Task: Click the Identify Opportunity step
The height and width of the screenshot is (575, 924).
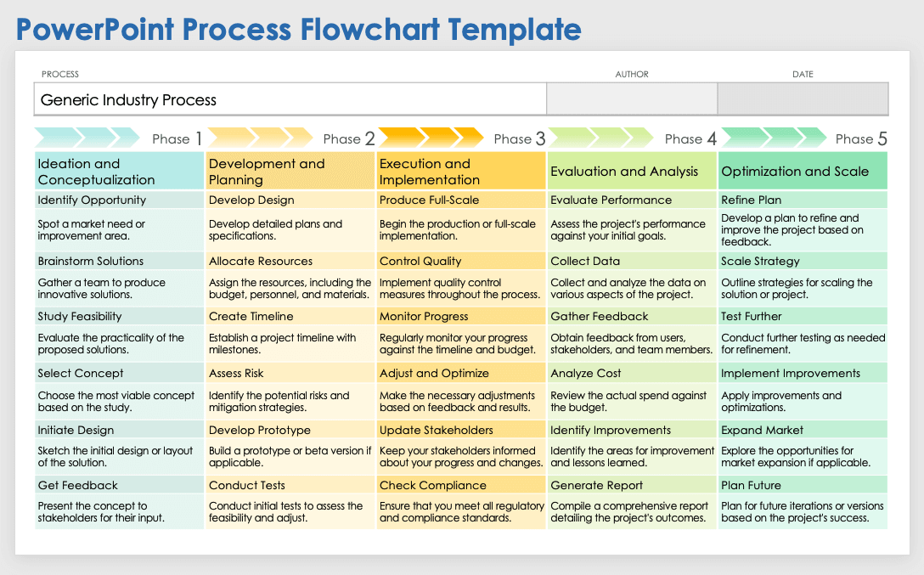Action: pos(92,200)
